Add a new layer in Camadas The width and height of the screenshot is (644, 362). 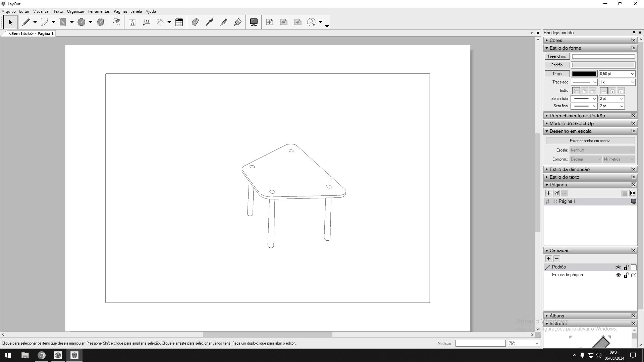point(549,259)
